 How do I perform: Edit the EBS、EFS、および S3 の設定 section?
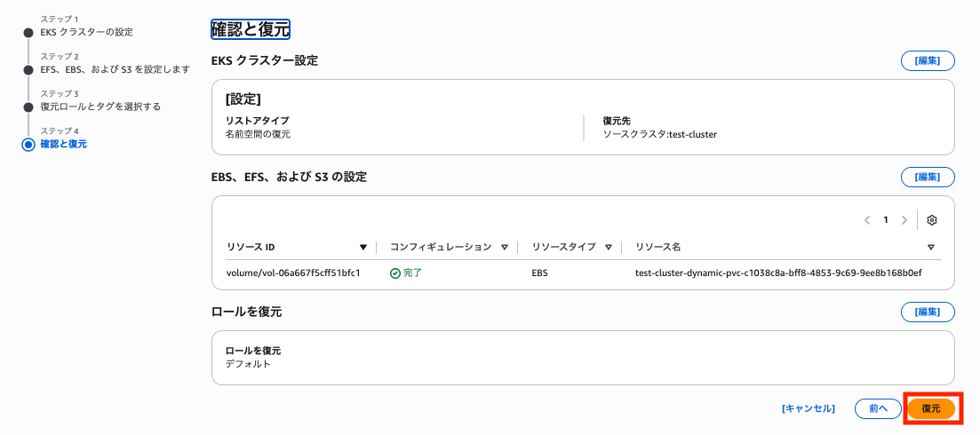pyautogui.click(x=928, y=177)
